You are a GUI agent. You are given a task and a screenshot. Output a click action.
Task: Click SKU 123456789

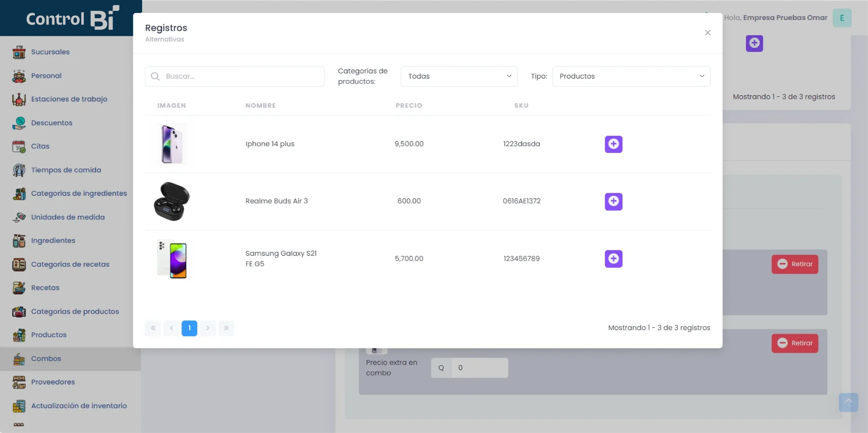tap(521, 259)
